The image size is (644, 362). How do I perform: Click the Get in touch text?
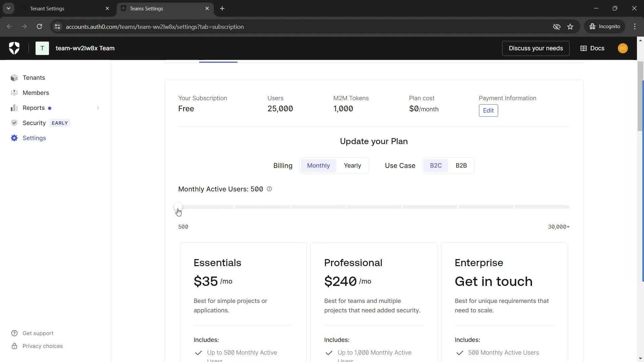(x=493, y=281)
